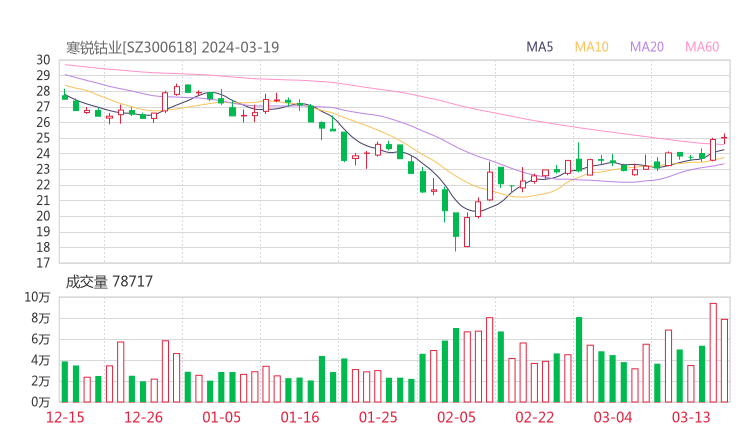Click the 12-15 date axis label

(65, 417)
